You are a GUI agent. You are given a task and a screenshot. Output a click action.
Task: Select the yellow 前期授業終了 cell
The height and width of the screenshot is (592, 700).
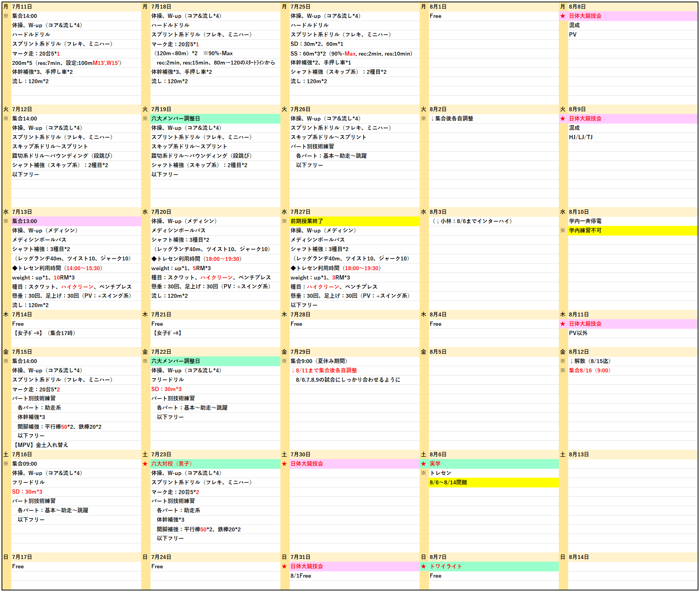(x=354, y=221)
